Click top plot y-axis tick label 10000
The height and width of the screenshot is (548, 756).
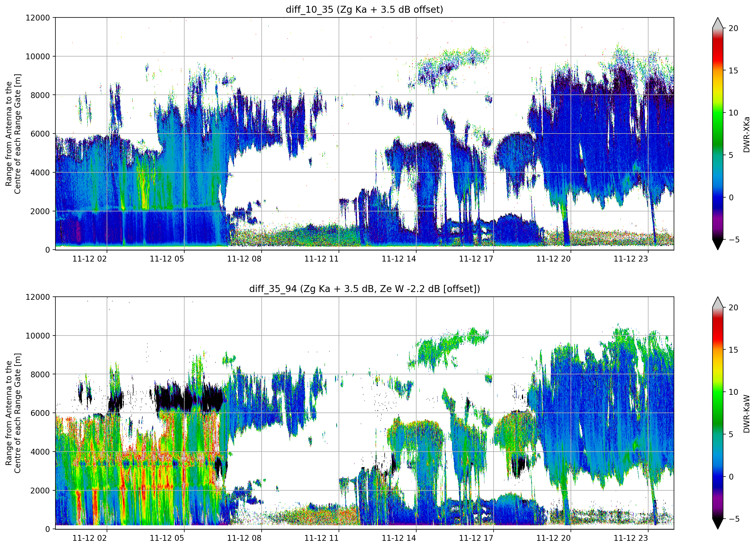38,56
